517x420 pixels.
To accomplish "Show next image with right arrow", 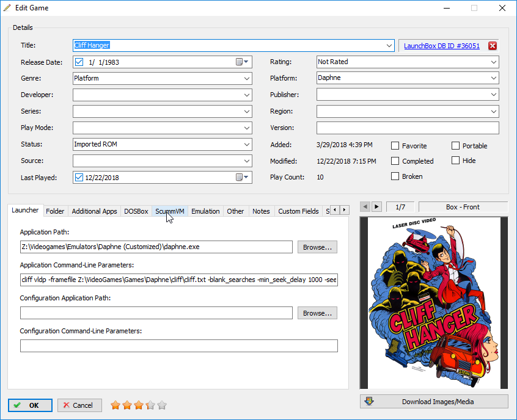I will (x=376, y=207).
